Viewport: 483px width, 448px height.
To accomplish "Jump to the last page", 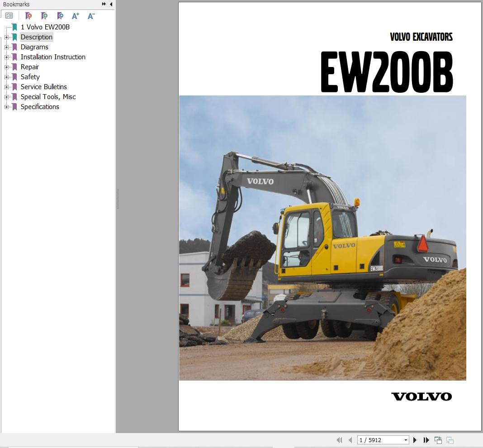I will [x=426, y=440].
